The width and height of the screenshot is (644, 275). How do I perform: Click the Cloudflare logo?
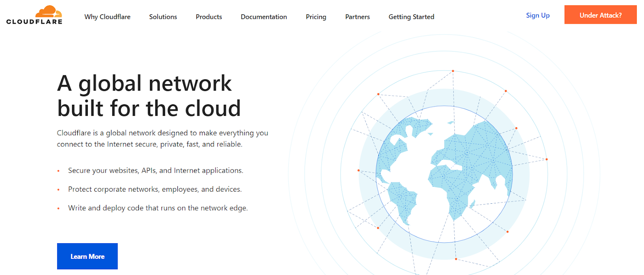coord(35,15)
